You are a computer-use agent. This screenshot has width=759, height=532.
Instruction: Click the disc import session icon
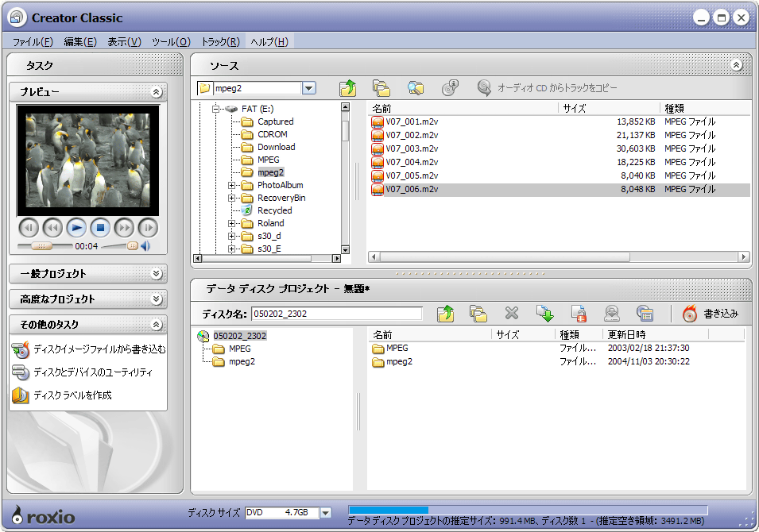[x=612, y=314]
